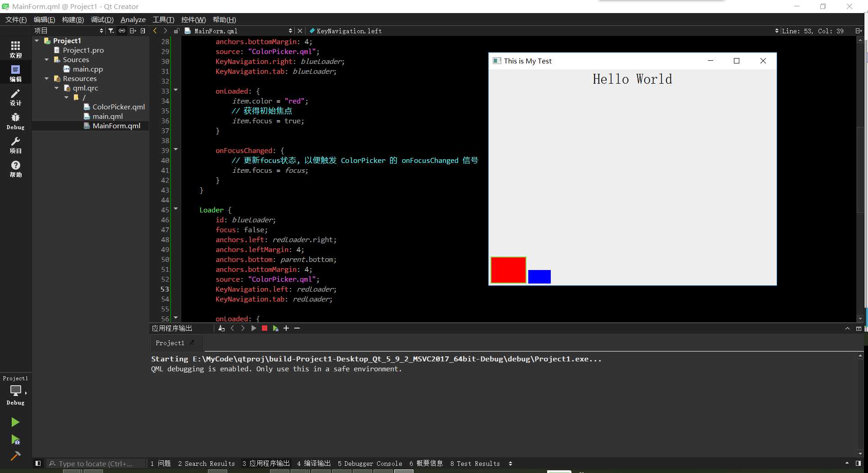Fold the onFocusChanged block at line 39
Image resolution: width=868 pixels, height=473 pixels.
pyautogui.click(x=176, y=149)
